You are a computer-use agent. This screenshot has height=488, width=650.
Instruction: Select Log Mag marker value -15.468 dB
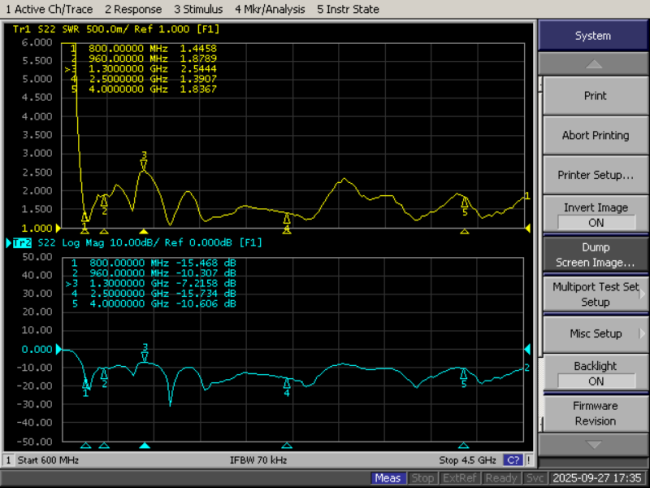pyautogui.click(x=205, y=263)
